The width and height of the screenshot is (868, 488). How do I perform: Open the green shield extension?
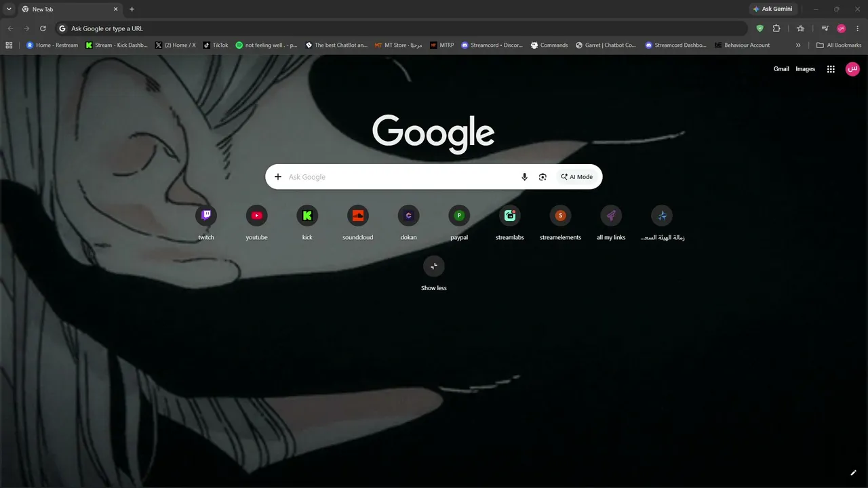pos(760,28)
